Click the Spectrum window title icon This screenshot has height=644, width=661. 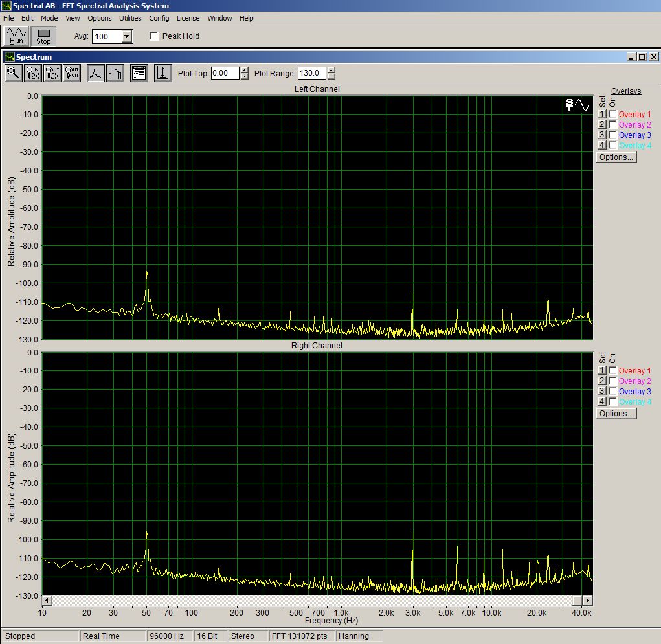click(x=10, y=57)
